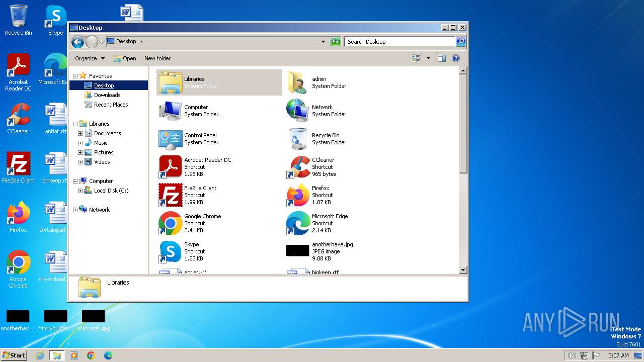Open the Organize menu
This screenshot has height=362, width=644.
(90, 58)
